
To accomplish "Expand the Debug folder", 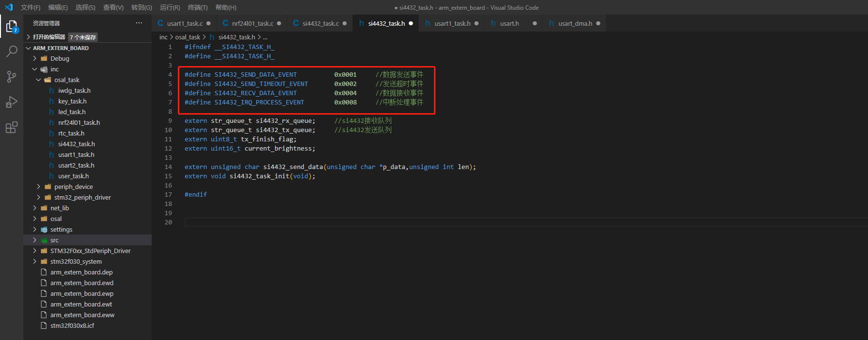I will click(59, 58).
